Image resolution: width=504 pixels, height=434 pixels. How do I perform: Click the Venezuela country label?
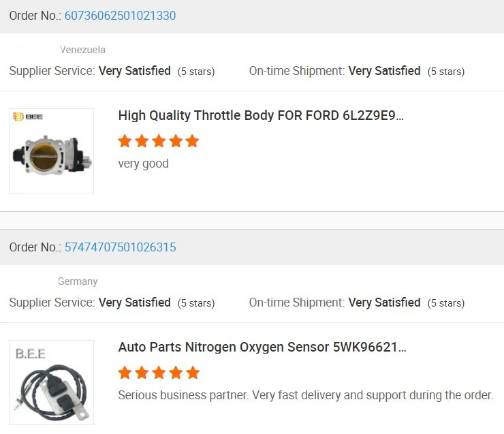pyautogui.click(x=82, y=50)
